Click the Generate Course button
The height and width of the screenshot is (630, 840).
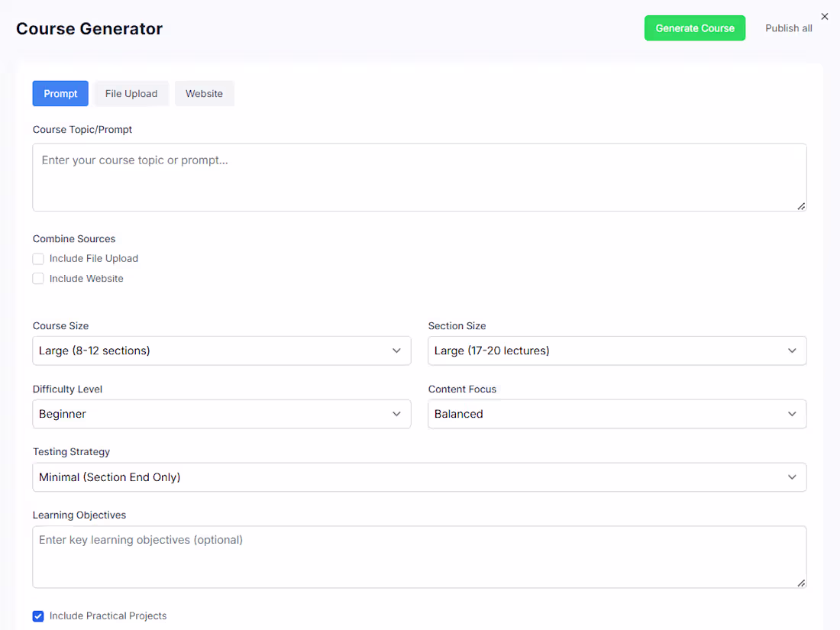coord(694,27)
